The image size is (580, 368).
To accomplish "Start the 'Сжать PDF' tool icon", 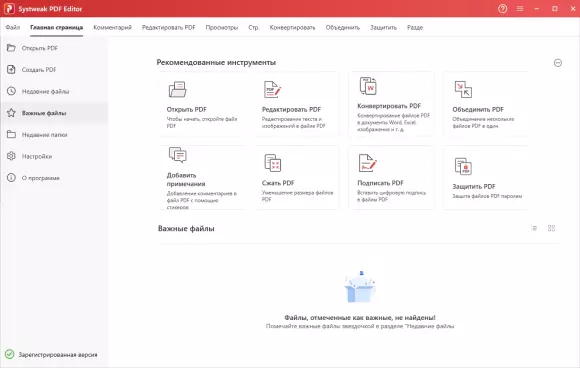I will coord(273,163).
